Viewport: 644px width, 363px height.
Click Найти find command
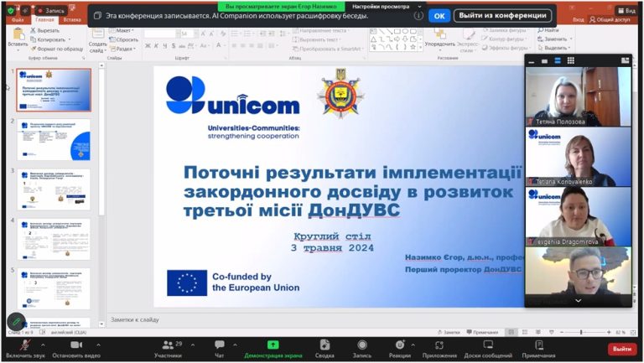(548, 30)
